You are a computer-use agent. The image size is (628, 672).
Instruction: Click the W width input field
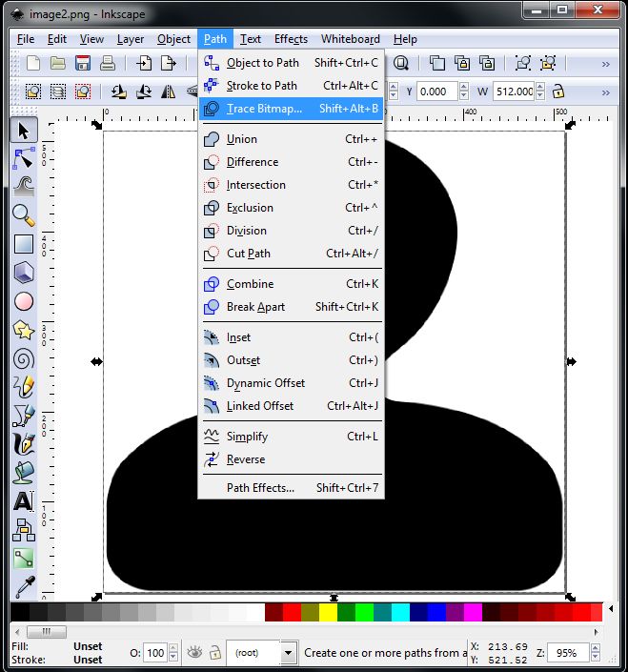[x=514, y=92]
